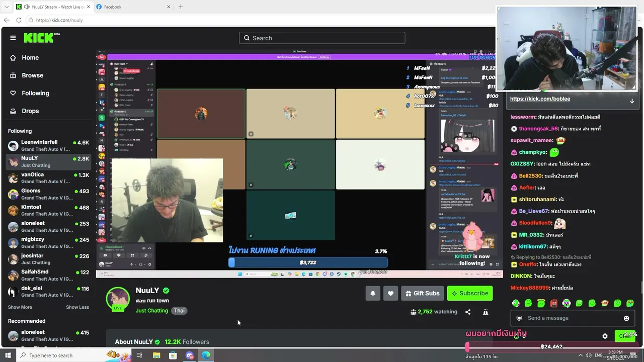Open Microsoft Store on taskbar
The width and height of the screenshot is (644, 362).
[173, 355]
